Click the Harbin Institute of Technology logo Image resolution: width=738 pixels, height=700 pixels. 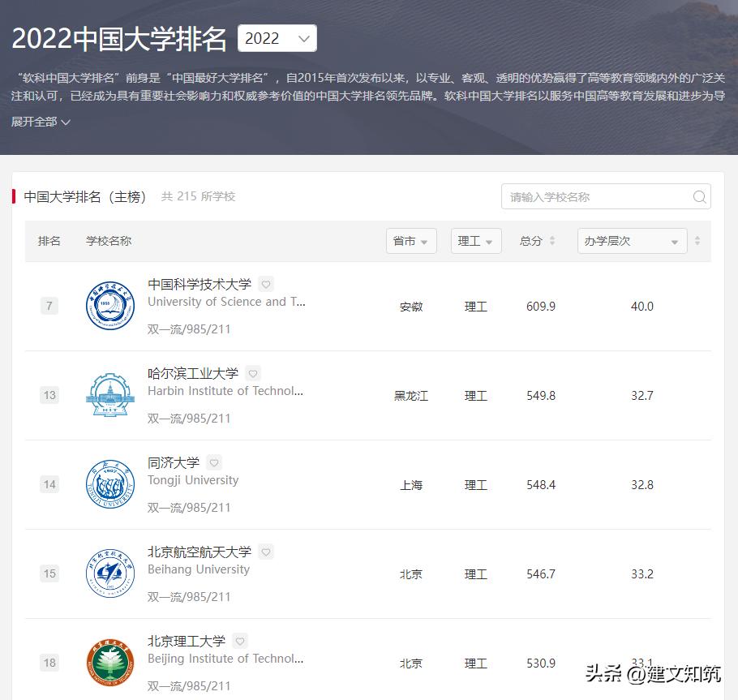pos(110,395)
